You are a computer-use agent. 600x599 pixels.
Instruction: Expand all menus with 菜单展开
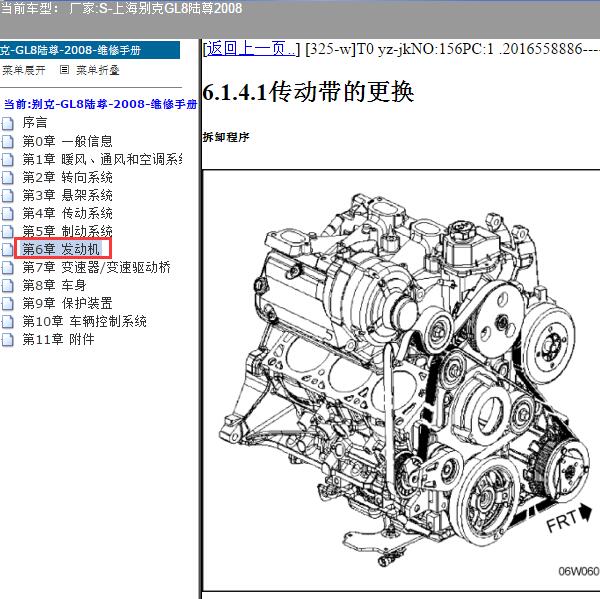click(x=24, y=70)
